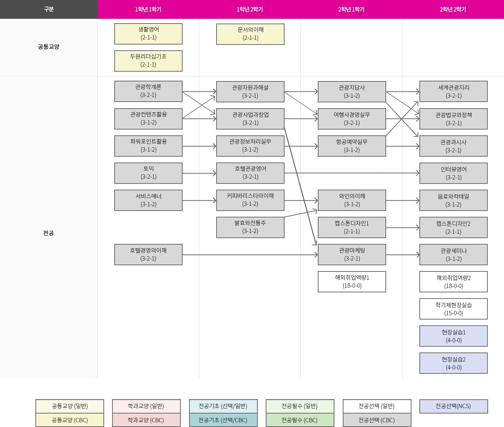Click the 커피바리스타의이해 course box

tap(250, 200)
